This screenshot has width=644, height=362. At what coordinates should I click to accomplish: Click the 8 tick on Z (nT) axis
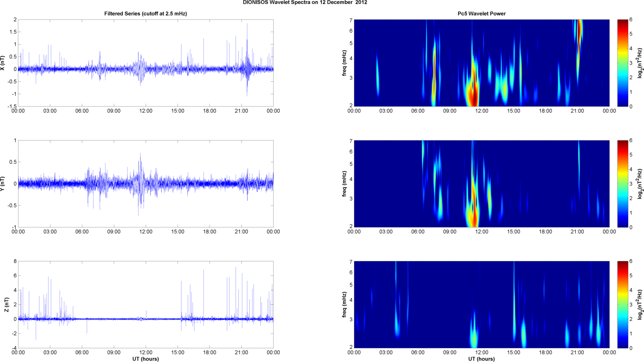[15, 262]
